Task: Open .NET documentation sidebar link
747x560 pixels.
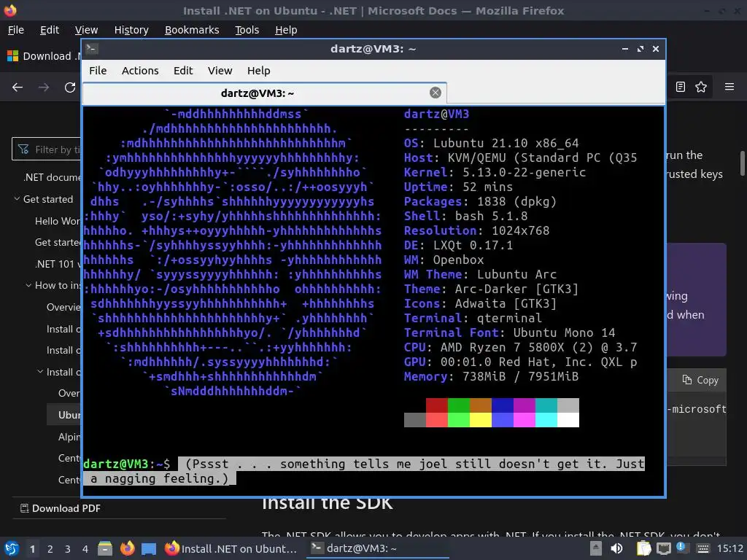Action: (x=52, y=177)
